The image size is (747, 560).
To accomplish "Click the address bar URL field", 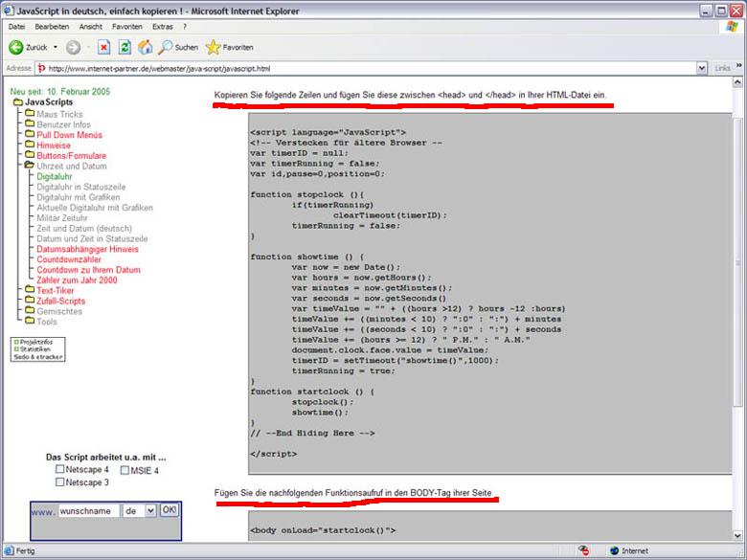I will click(x=367, y=69).
